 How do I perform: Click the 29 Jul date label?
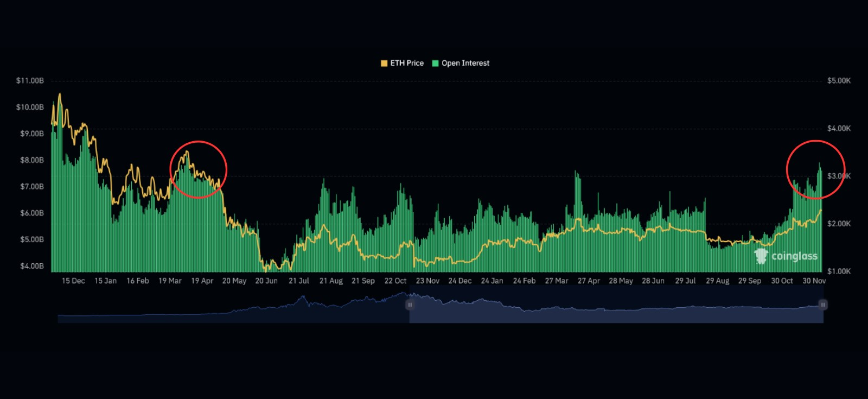click(685, 281)
